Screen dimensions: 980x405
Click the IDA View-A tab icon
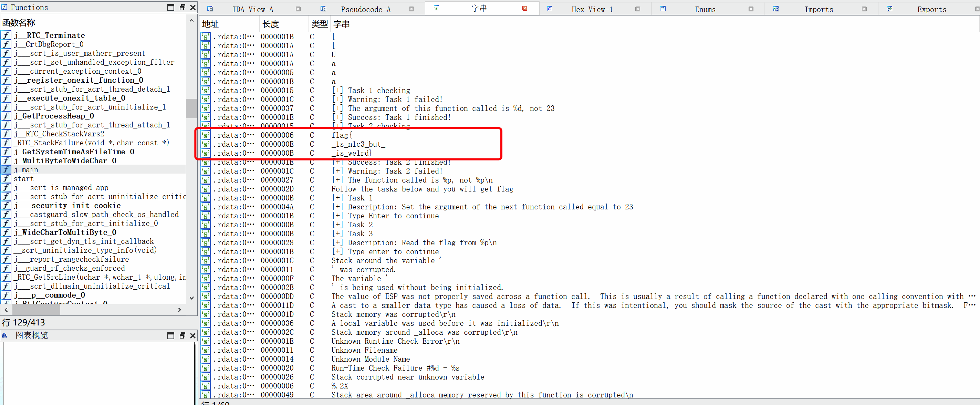click(x=210, y=9)
